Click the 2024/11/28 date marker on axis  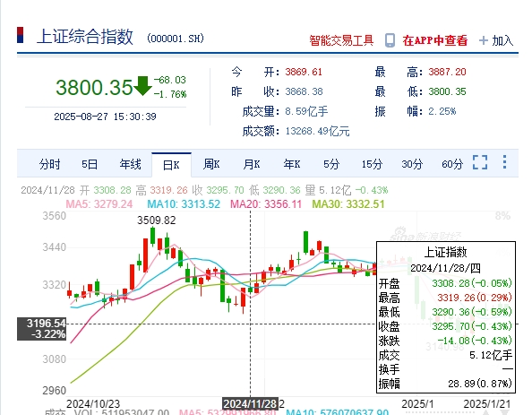[251, 403]
